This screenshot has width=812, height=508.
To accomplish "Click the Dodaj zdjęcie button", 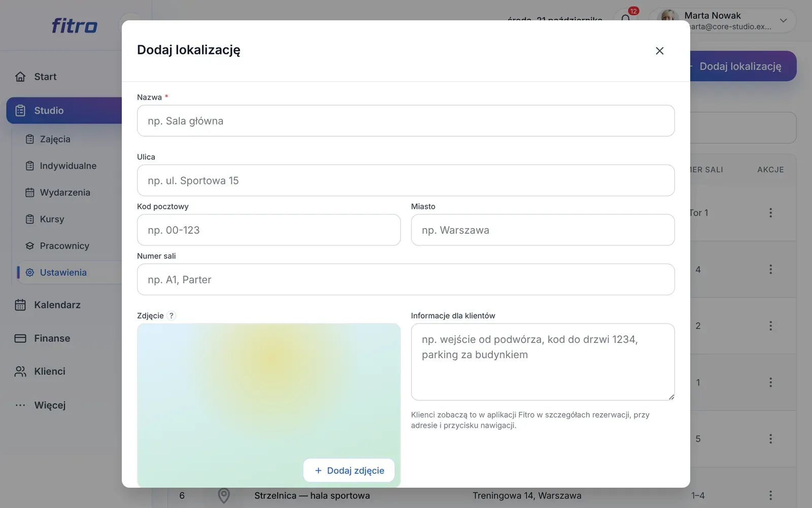I will pyautogui.click(x=349, y=470).
